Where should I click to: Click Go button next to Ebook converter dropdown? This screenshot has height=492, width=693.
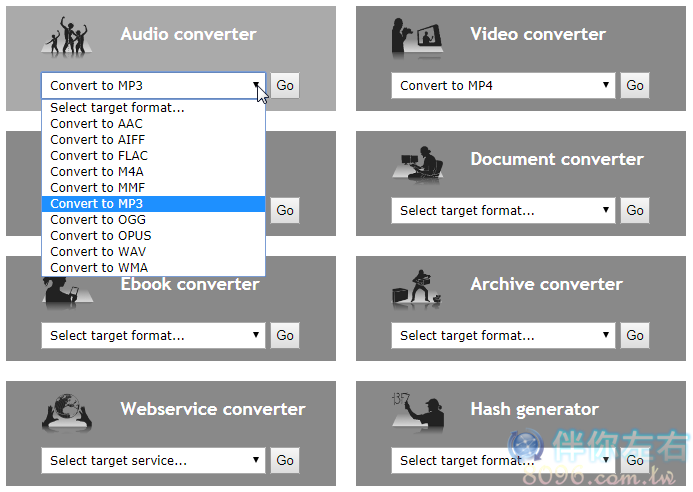coord(285,336)
